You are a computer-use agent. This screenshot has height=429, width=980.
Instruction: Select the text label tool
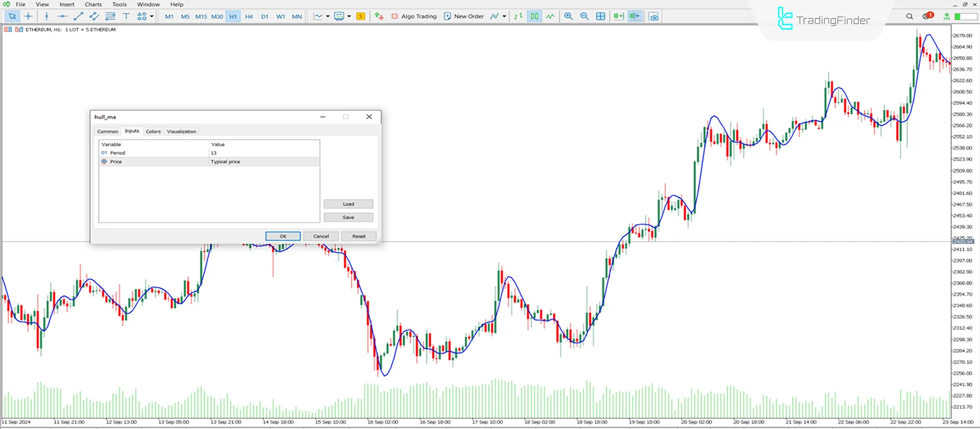pos(126,16)
